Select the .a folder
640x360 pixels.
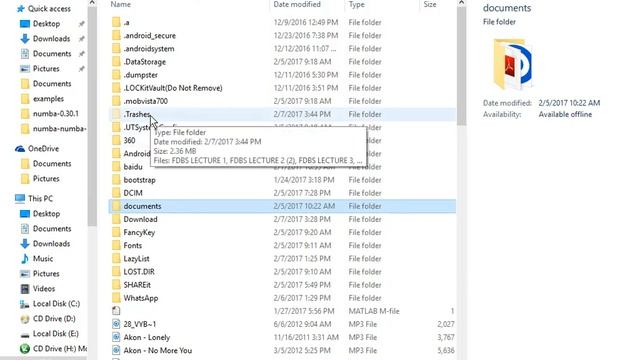[127, 22]
